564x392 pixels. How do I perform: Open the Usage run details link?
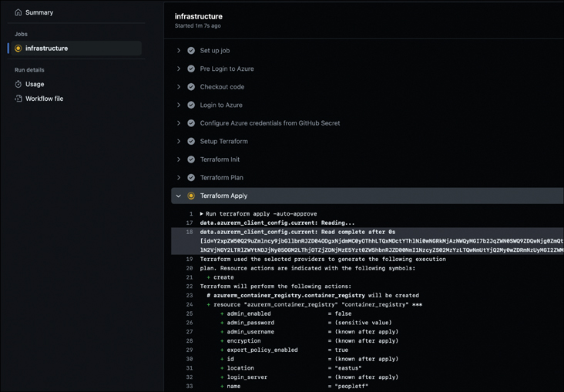[x=35, y=84]
